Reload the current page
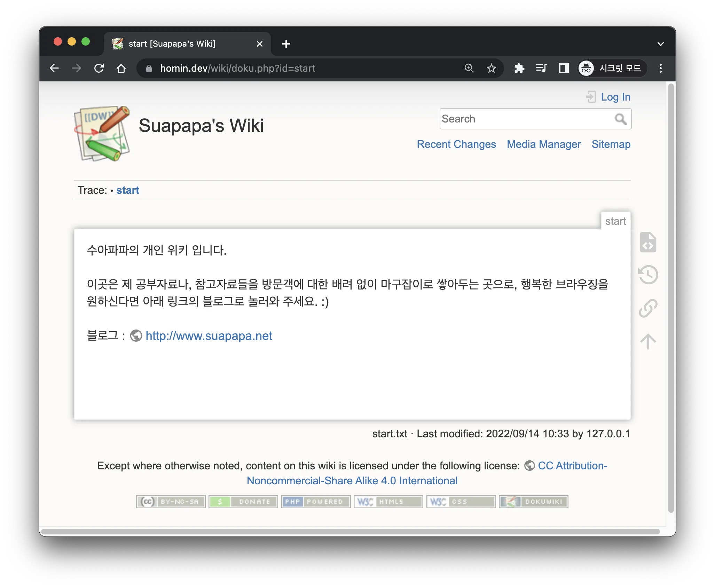 point(99,68)
